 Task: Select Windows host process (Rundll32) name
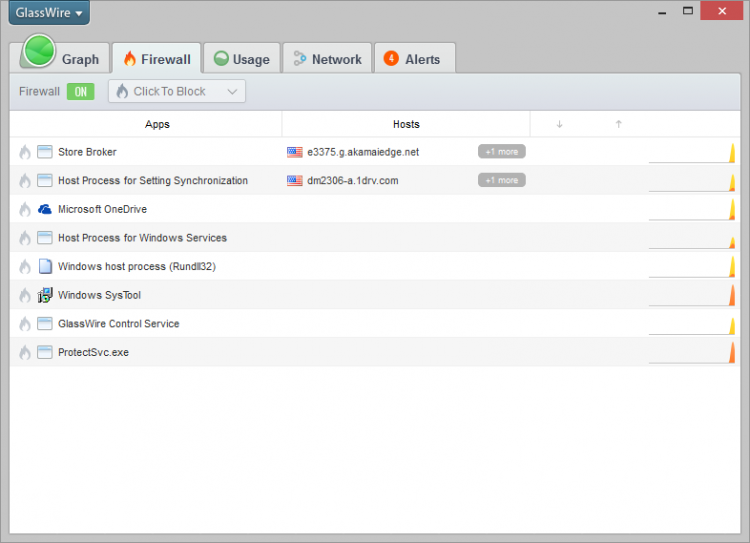click(137, 266)
